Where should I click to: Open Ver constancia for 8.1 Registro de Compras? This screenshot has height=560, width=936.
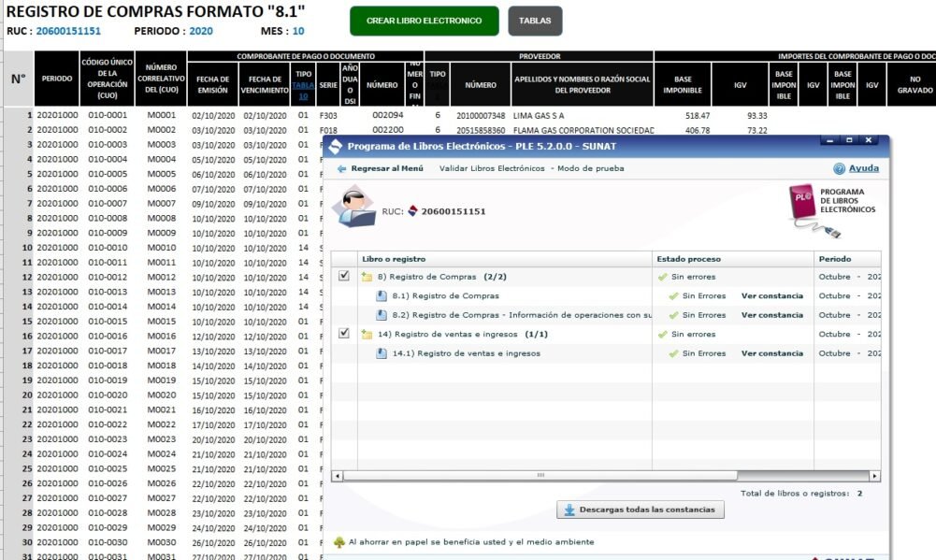[x=771, y=296]
